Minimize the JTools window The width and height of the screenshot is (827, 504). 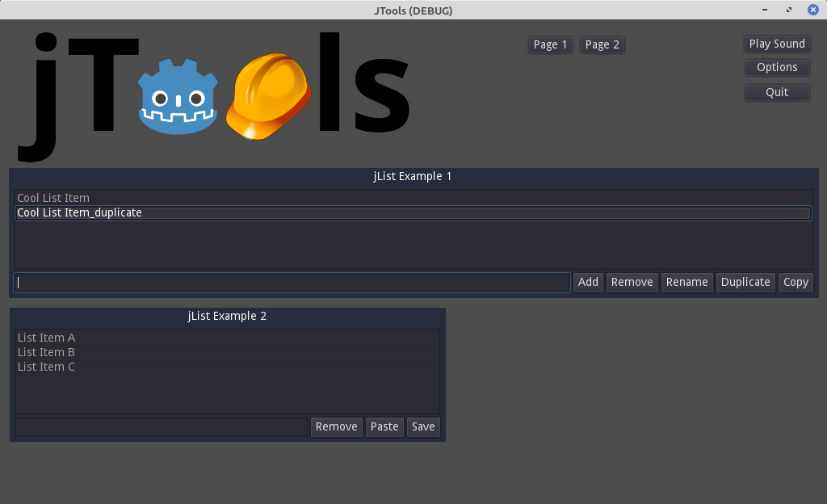click(765, 10)
